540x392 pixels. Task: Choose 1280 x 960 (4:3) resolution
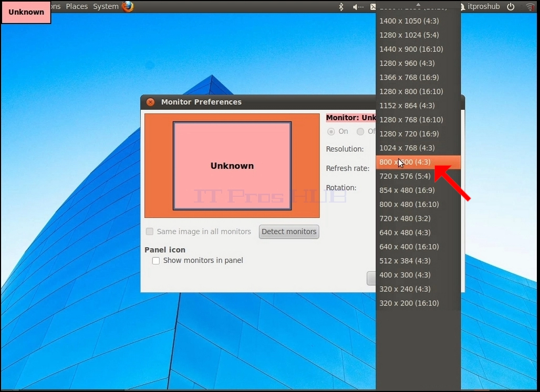418,63
